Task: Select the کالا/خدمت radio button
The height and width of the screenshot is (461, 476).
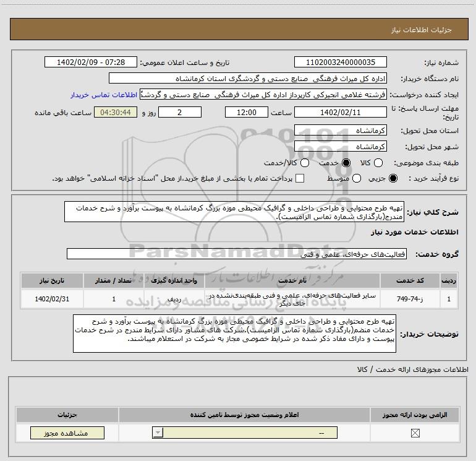Action: click(x=305, y=163)
